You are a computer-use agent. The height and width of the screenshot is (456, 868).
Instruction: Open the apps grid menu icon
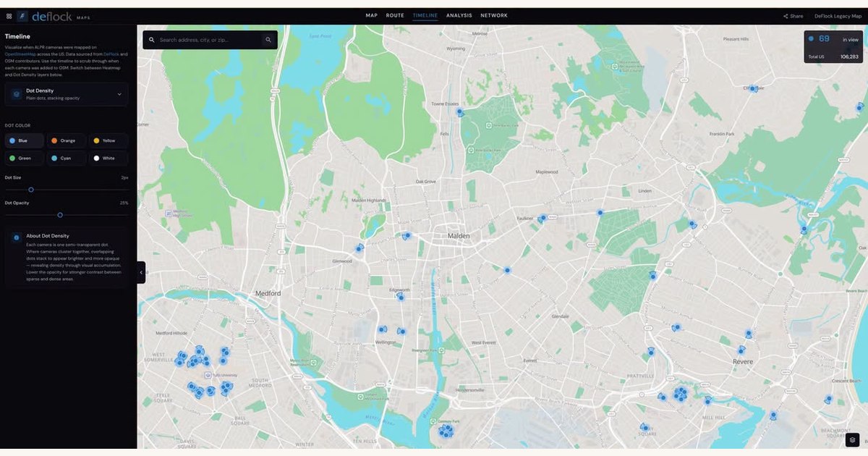tap(9, 16)
